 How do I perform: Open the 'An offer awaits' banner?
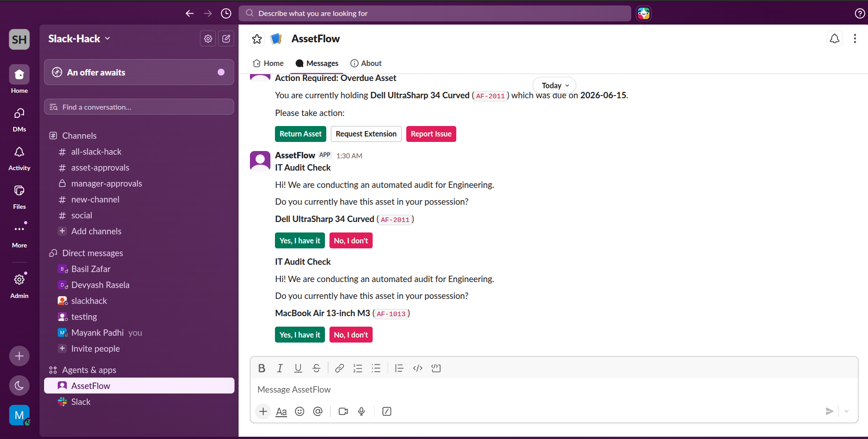tap(139, 72)
